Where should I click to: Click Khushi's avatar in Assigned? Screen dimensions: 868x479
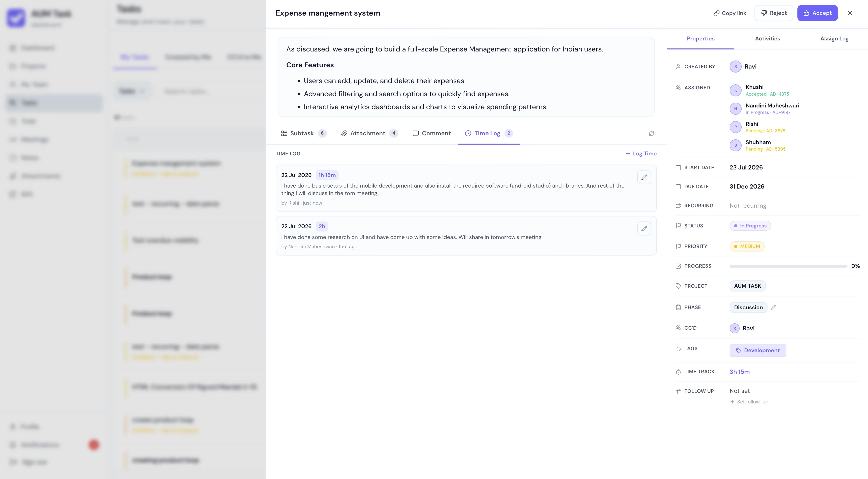(x=735, y=90)
